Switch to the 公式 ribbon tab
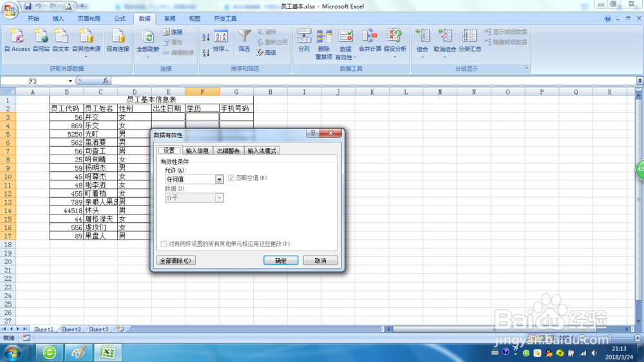Viewport: 644px width, 362px height. point(120,19)
